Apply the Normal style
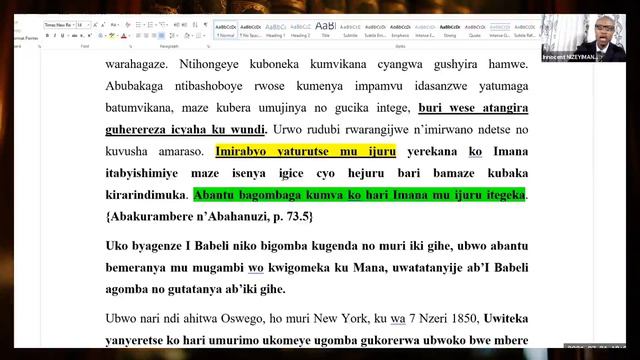The width and height of the screenshot is (640, 360). (226, 30)
